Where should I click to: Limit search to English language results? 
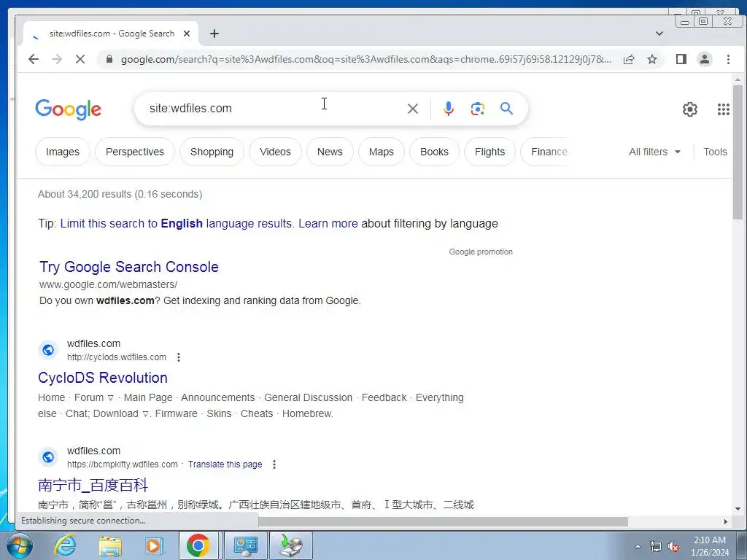[x=176, y=224]
